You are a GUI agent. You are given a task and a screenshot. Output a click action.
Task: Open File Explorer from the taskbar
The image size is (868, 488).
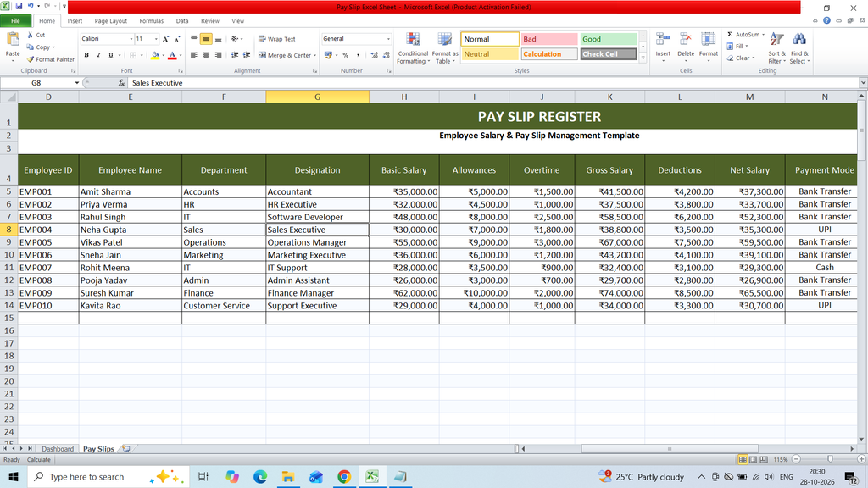coord(288,476)
